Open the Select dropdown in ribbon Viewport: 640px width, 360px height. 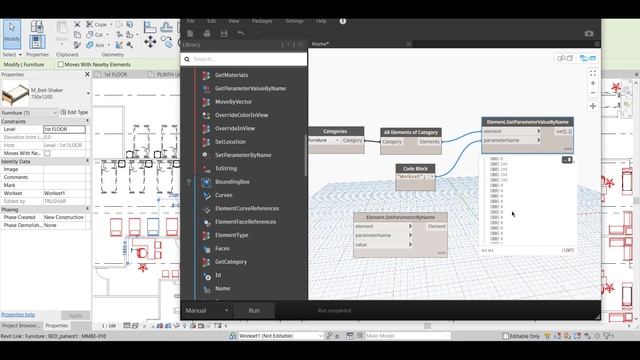pos(12,54)
